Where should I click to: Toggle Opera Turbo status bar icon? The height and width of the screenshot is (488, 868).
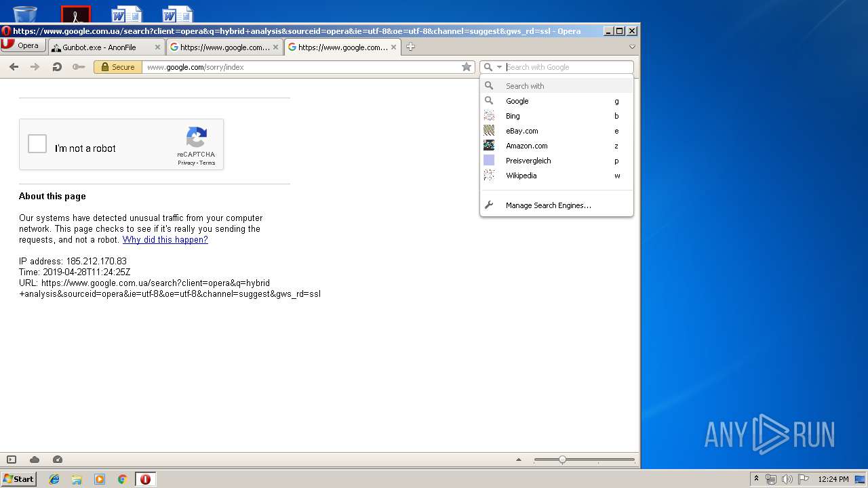(x=58, y=460)
